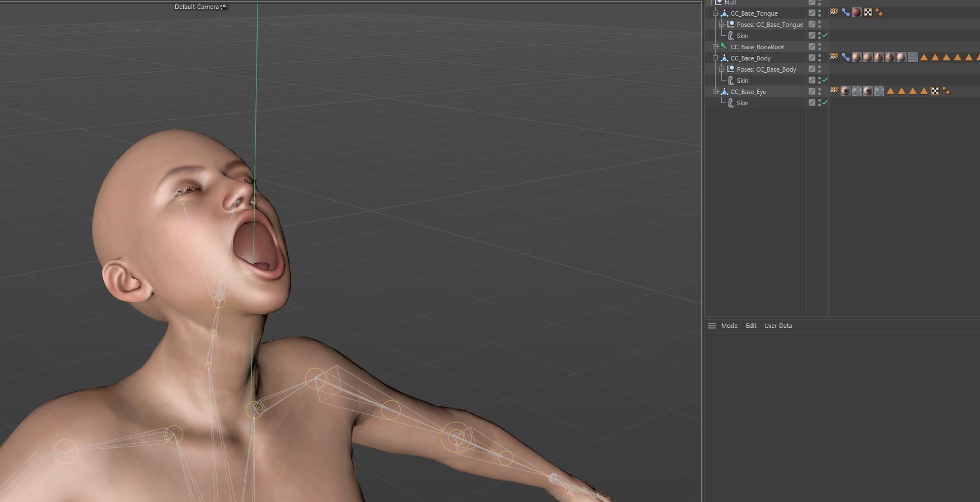This screenshot has width=980, height=502.
Task: Click the CC_Base_BoneRoot green joint icon
Action: pyautogui.click(x=724, y=46)
